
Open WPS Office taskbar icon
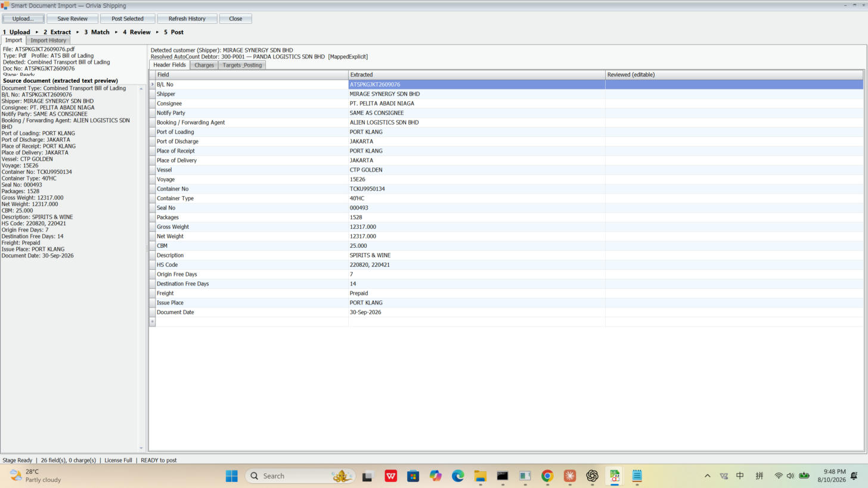pyautogui.click(x=391, y=475)
